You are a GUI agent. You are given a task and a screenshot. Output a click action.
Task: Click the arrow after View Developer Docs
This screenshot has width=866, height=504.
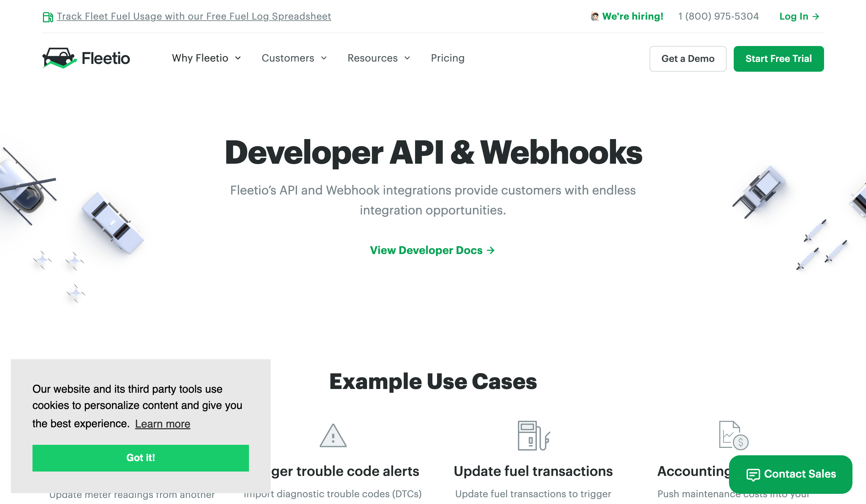pos(491,250)
